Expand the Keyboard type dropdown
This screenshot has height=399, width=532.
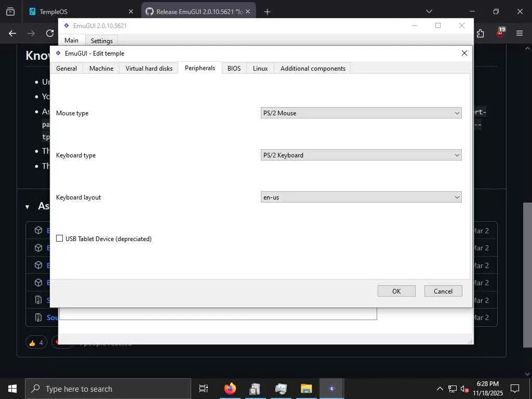pyautogui.click(x=361, y=155)
